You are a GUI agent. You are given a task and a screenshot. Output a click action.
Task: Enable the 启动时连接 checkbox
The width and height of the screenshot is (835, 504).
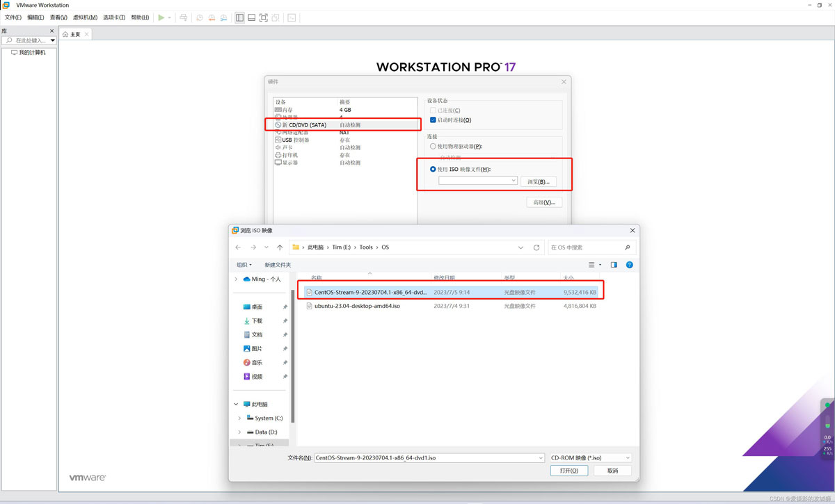point(433,120)
